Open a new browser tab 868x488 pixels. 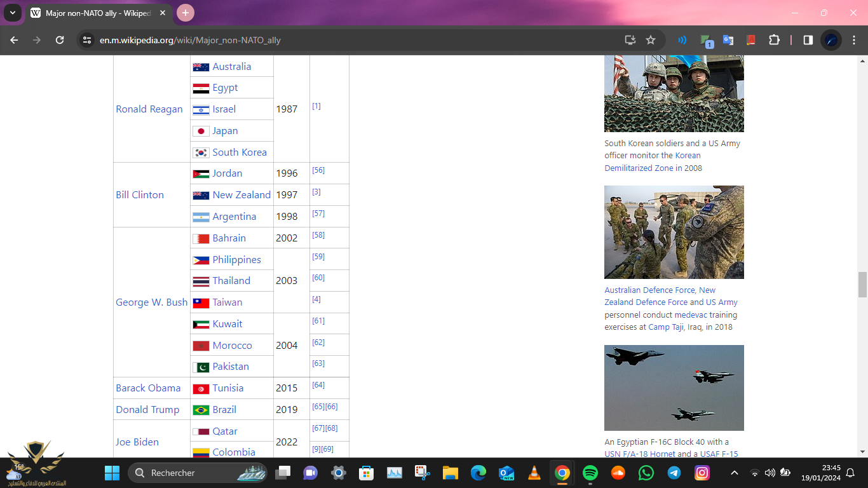click(x=186, y=13)
